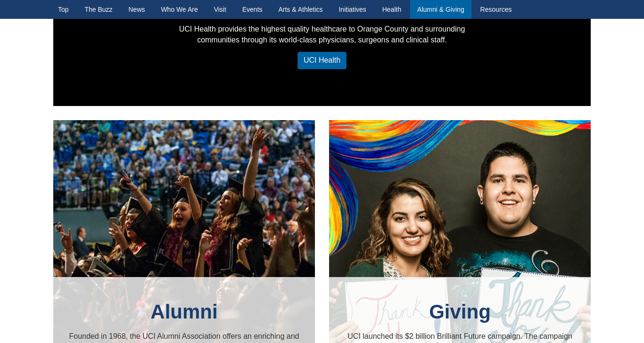Click the graduation crowd photo

point(184,198)
